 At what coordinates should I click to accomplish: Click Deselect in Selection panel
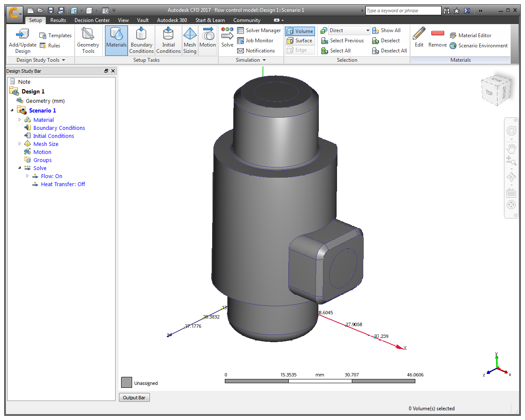pyautogui.click(x=386, y=41)
